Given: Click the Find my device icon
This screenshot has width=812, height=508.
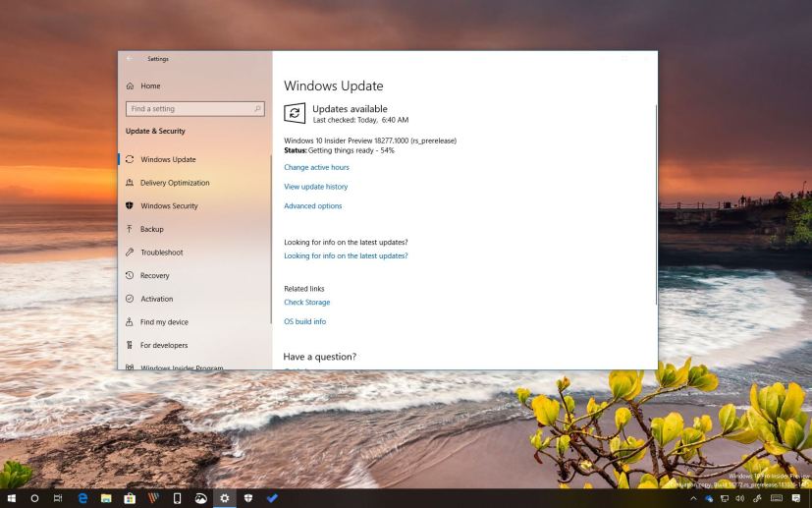Looking at the screenshot, I should coord(130,322).
